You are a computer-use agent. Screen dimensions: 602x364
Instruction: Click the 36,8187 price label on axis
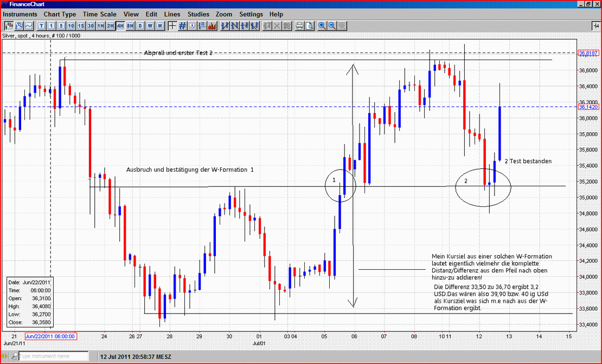click(x=588, y=53)
